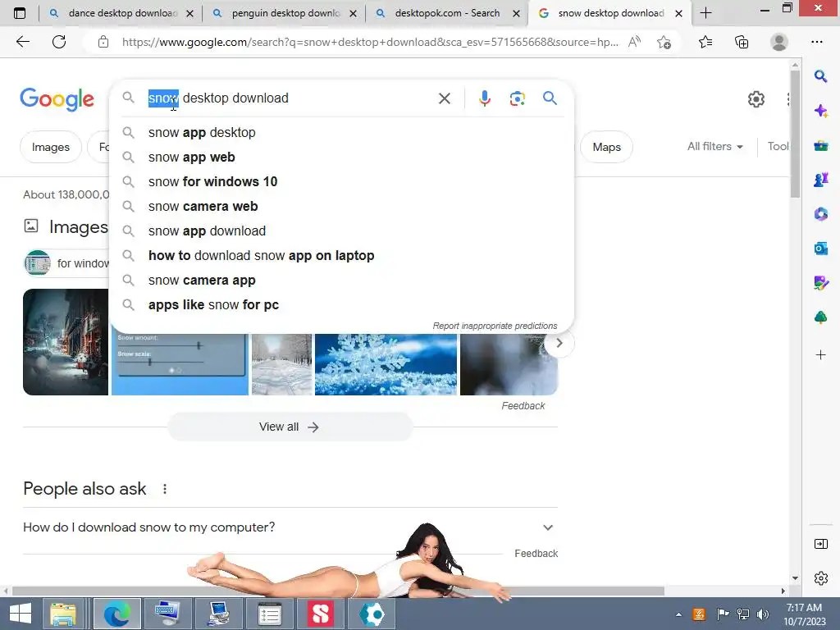
Task: Close the snow desktop download tab
Action: pos(678,13)
